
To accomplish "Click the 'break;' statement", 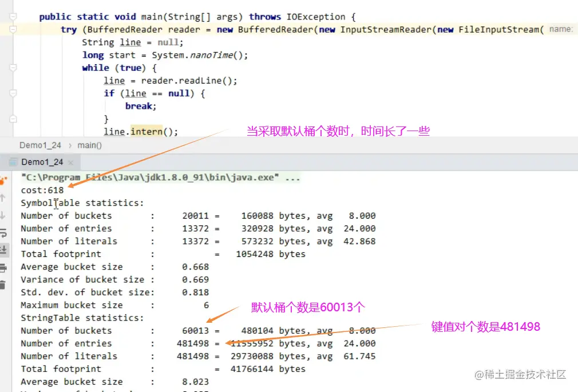I will coord(141,106).
